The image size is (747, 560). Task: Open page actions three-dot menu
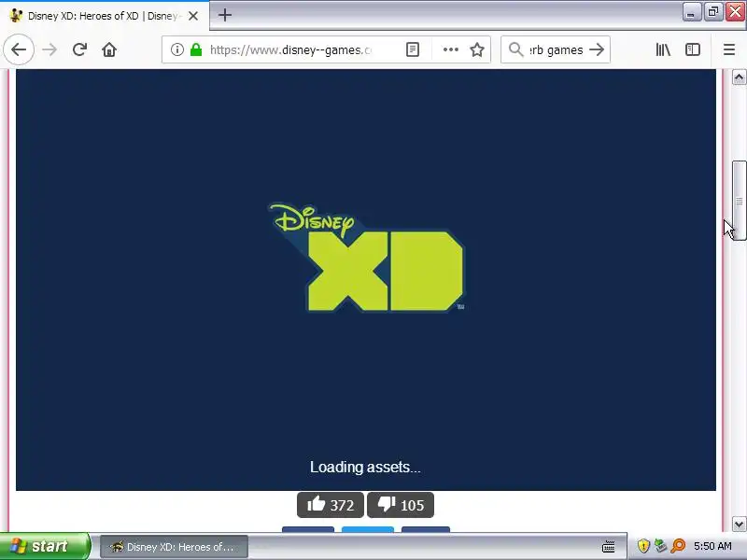(x=450, y=49)
